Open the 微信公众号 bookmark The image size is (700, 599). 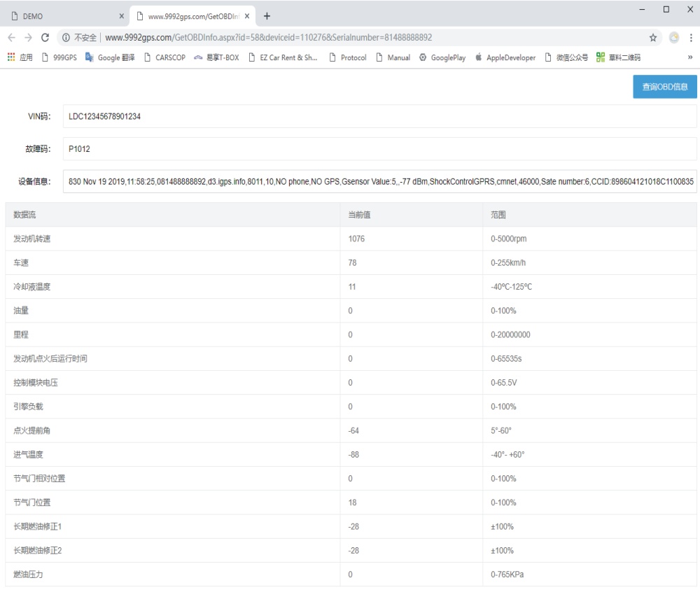pyautogui.click(x=566, y=57)
